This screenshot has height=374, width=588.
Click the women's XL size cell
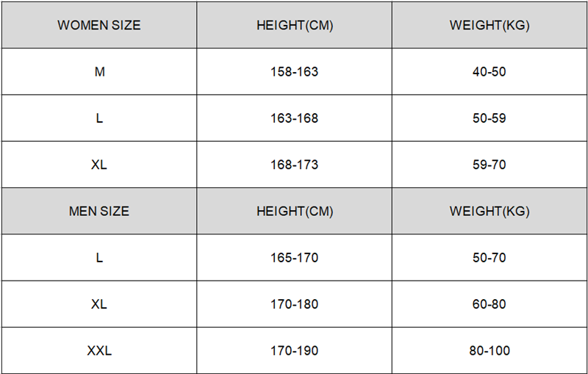point(99,165)
